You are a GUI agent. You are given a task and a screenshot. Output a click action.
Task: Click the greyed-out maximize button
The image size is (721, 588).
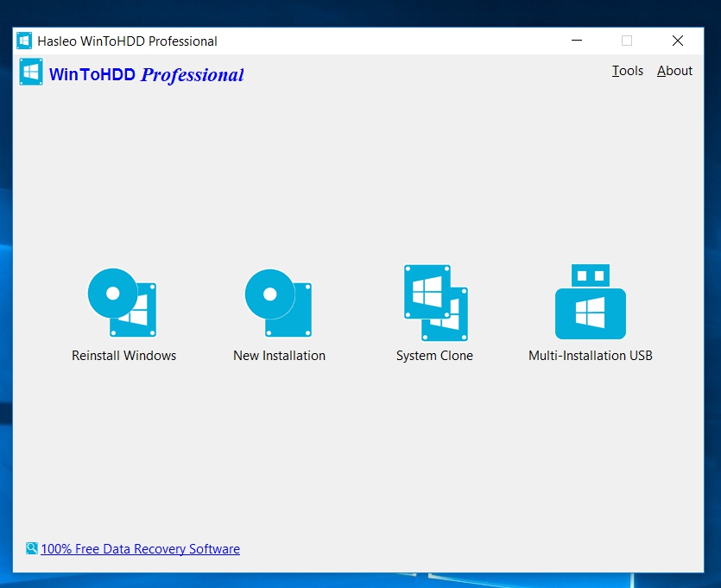pos(627,41)
